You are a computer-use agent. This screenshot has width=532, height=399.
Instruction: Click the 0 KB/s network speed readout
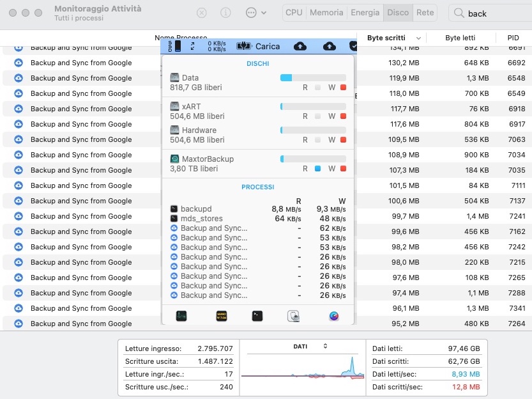pos(217,46)
